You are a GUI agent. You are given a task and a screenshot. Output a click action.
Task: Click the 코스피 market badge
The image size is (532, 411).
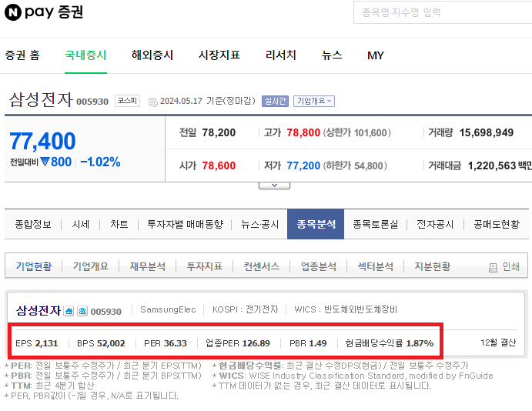[x=127, y=101]
